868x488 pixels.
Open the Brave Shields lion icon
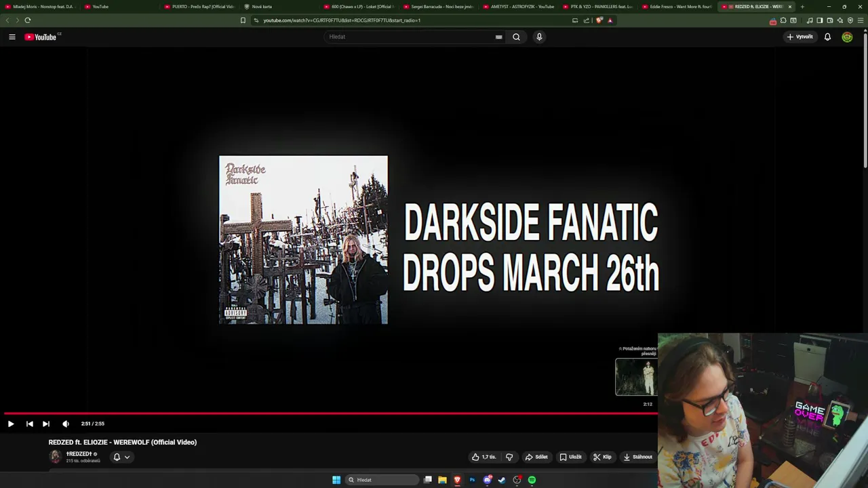599,20
